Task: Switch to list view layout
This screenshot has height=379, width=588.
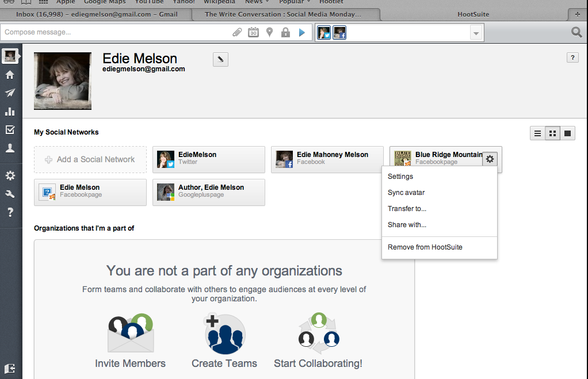Action: pyautogui.click(x=537, y=133)
